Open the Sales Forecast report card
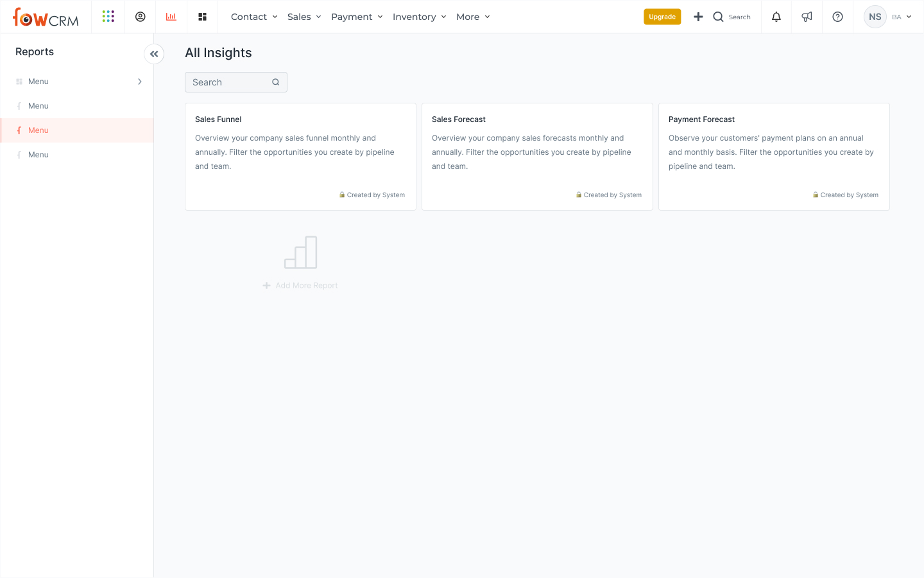Viewport: 924px width, 578px height. coord(537,157)
